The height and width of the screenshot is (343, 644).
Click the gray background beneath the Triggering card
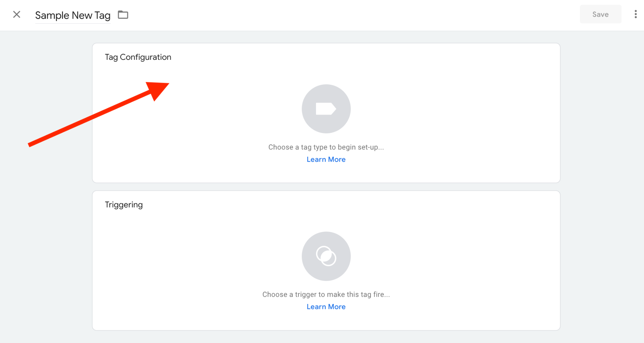click(x=326, y=337)
